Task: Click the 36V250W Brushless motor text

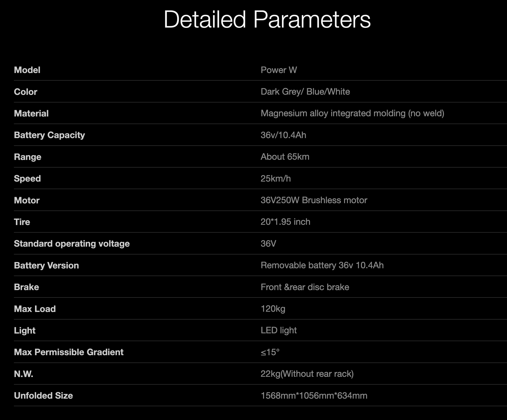Action: pyautogui.click(x=314, y=200)
